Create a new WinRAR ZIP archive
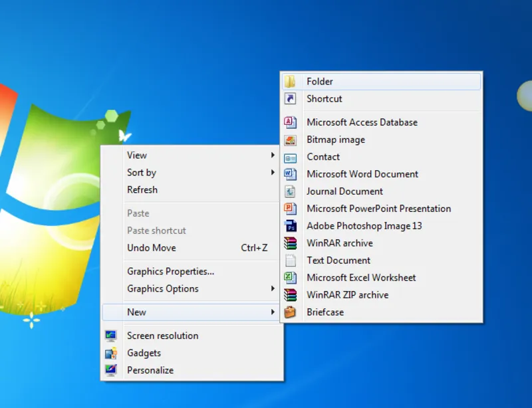The height and width of the screenshot is (408, 532). pos(381,295)
